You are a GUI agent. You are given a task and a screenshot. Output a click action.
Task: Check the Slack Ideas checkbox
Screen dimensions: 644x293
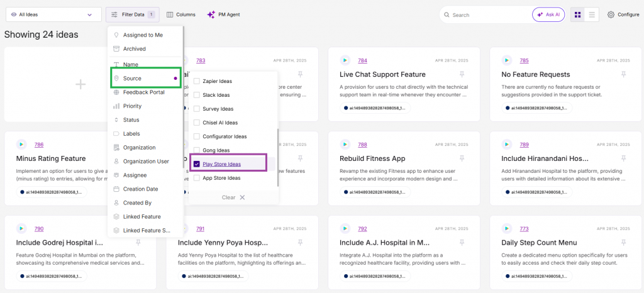coord(196,95)
